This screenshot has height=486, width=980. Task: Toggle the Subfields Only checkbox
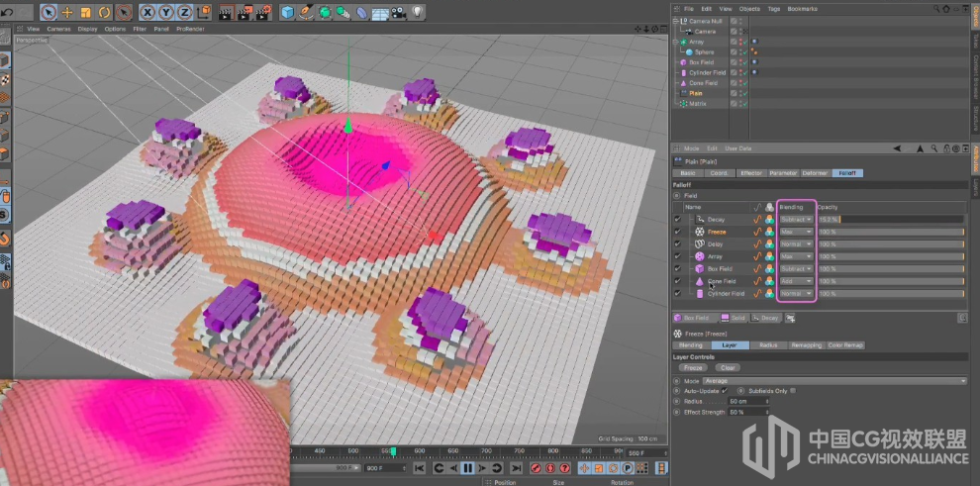[793, 391]
